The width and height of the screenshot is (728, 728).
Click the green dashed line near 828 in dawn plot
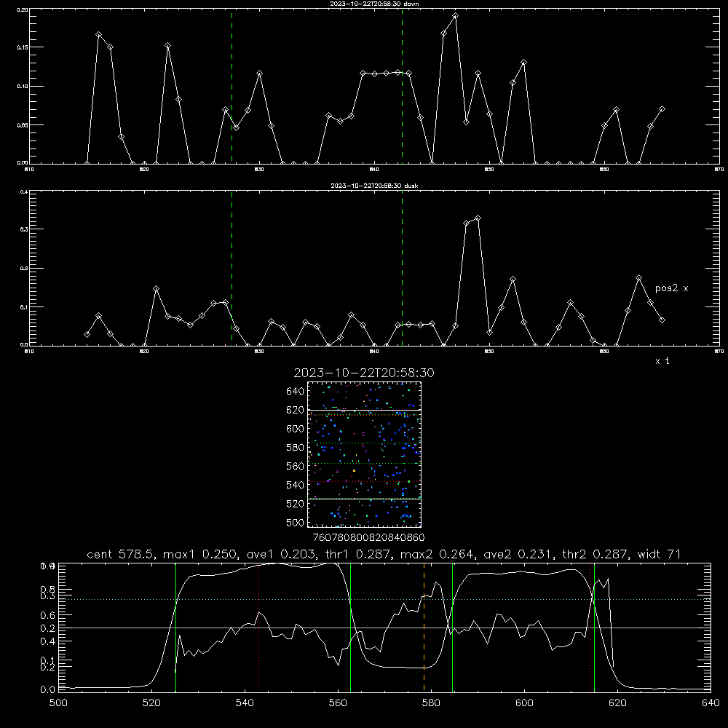(232, 87)
